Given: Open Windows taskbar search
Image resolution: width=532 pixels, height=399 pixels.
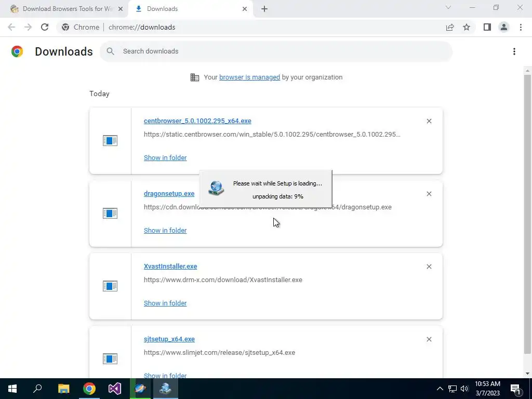Looking at the screenshot, I should (37, 389).
